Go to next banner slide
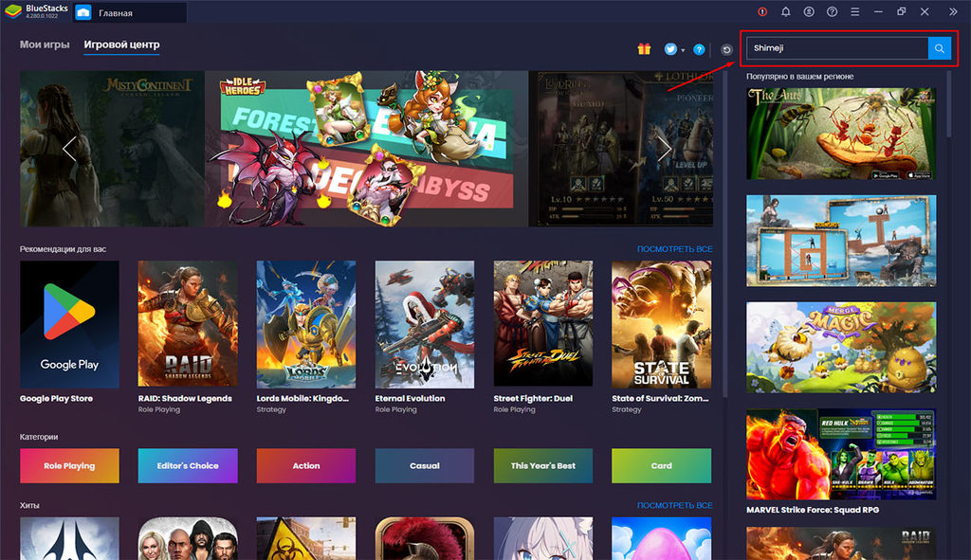 [664, 149]
